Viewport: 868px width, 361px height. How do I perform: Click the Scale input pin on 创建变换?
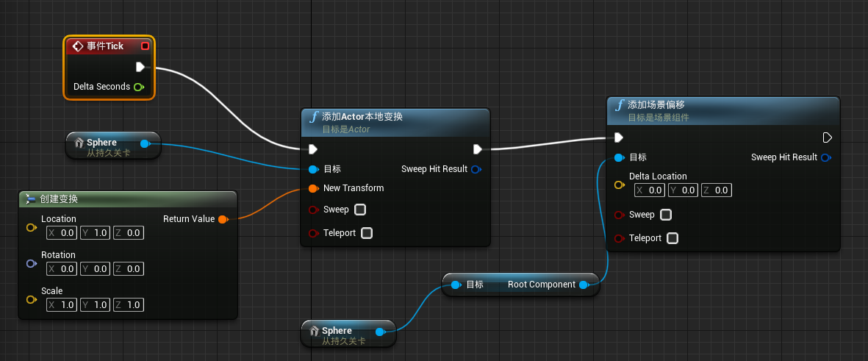(x=32, y=299)
